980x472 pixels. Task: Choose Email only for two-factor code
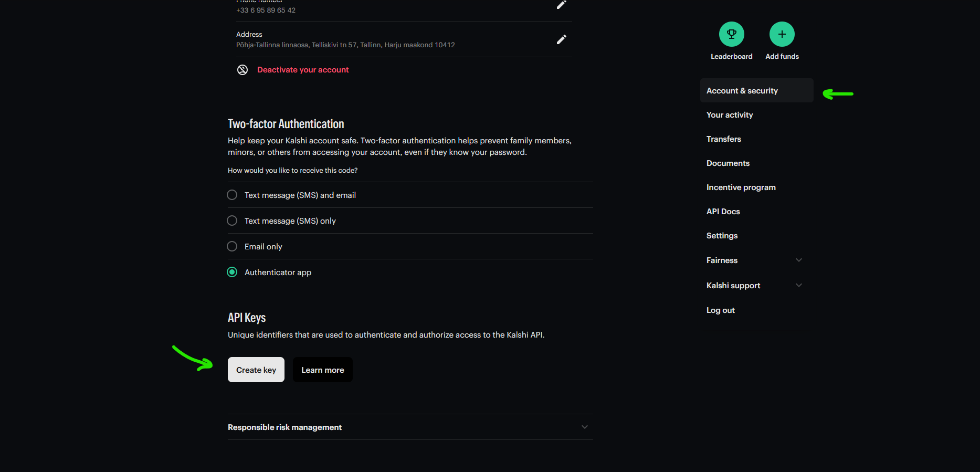coord(232,246)
